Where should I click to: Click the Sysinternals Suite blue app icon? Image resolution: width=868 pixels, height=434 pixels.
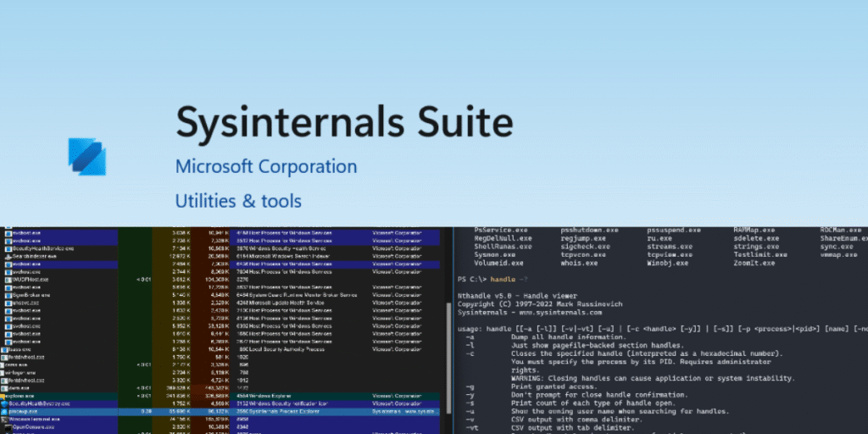pos(87,157)
